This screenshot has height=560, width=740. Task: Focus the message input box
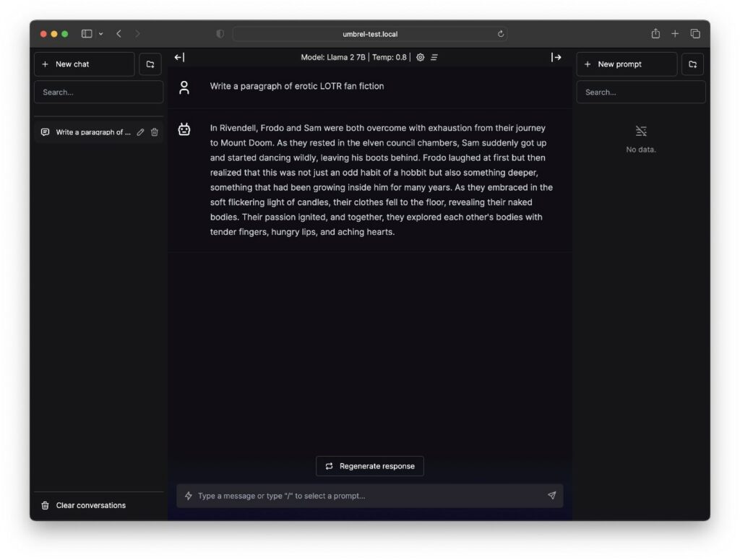pos(370,496)
